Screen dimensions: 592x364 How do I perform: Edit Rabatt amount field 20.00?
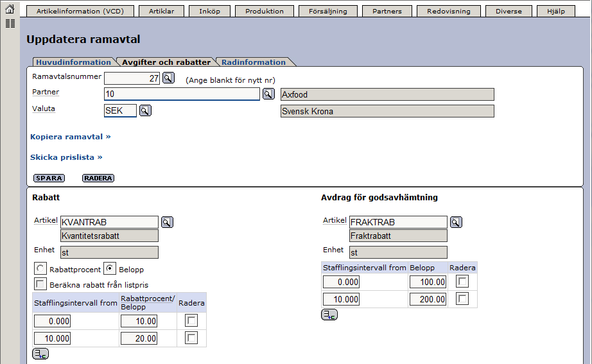(x=139, y=338)
